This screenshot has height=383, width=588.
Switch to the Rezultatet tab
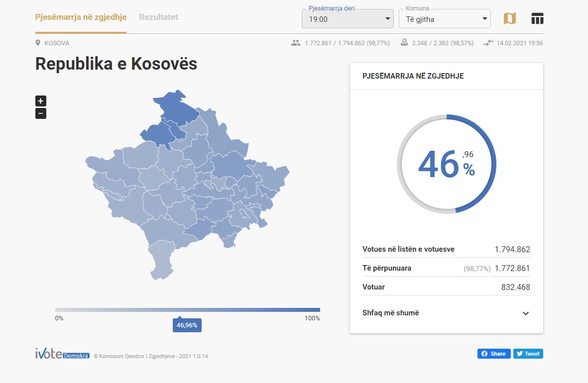tap(158, 16)
